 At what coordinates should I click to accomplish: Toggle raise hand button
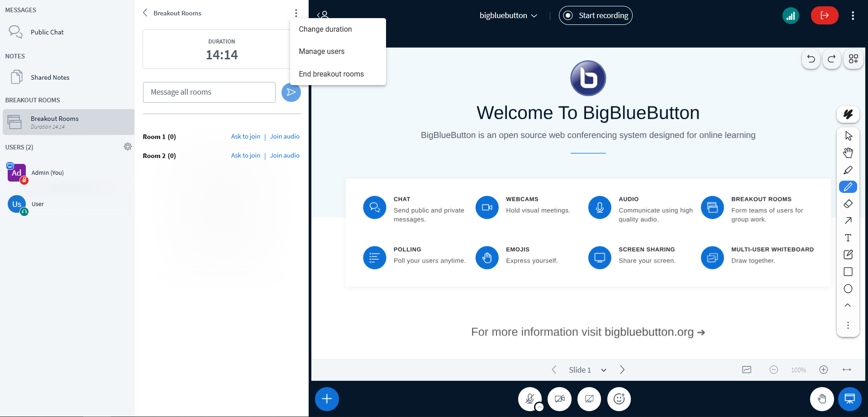click(x=822, y=399)
